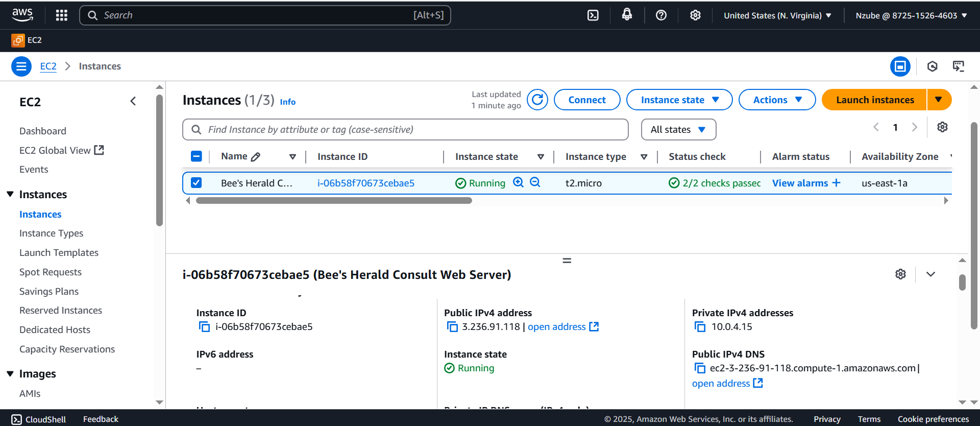Viewport: 980px width, 426px height.
Task: Open the monitor tutorial icon near breadcrumb
Action: pyautogui.click(x=959, y=66)
